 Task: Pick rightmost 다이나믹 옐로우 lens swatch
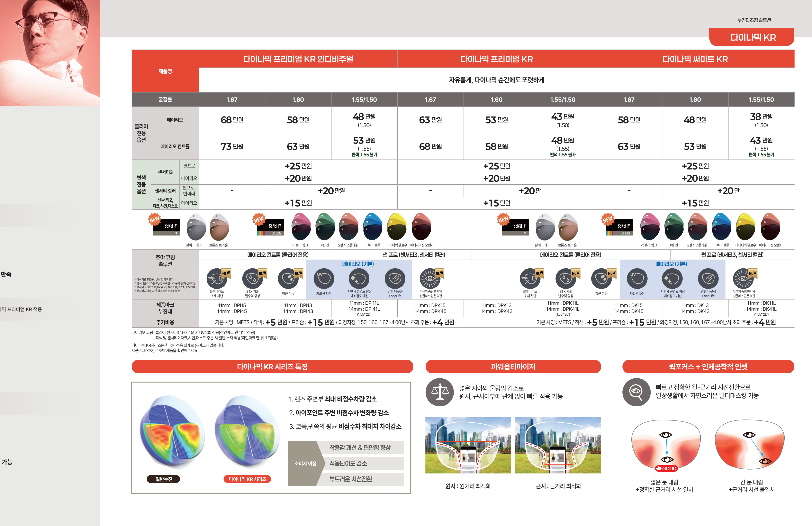pos(746,226)
